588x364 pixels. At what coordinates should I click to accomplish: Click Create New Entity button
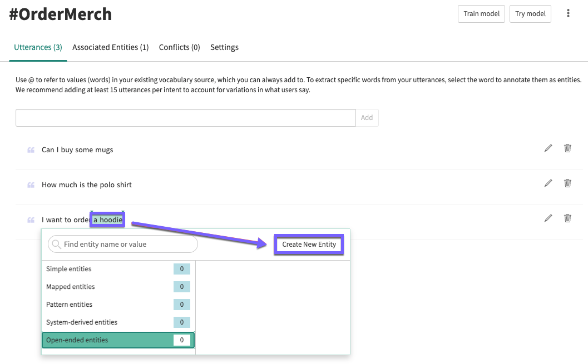pos(309,245)
